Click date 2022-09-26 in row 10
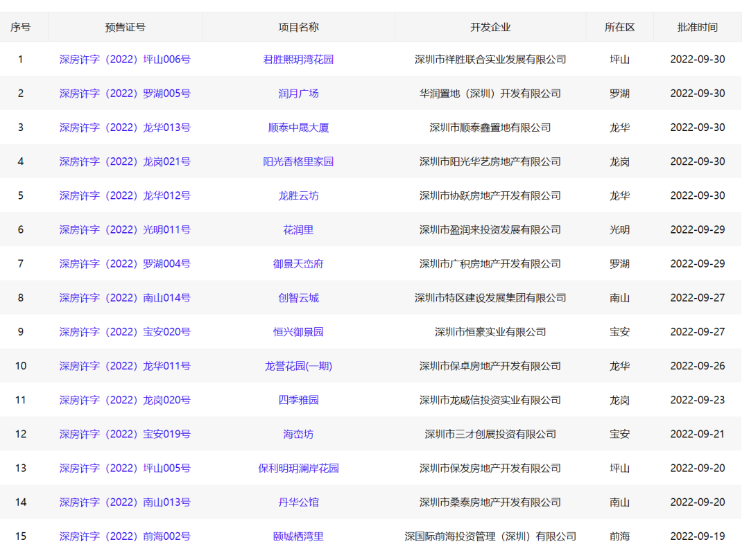 tap(698, 366)
